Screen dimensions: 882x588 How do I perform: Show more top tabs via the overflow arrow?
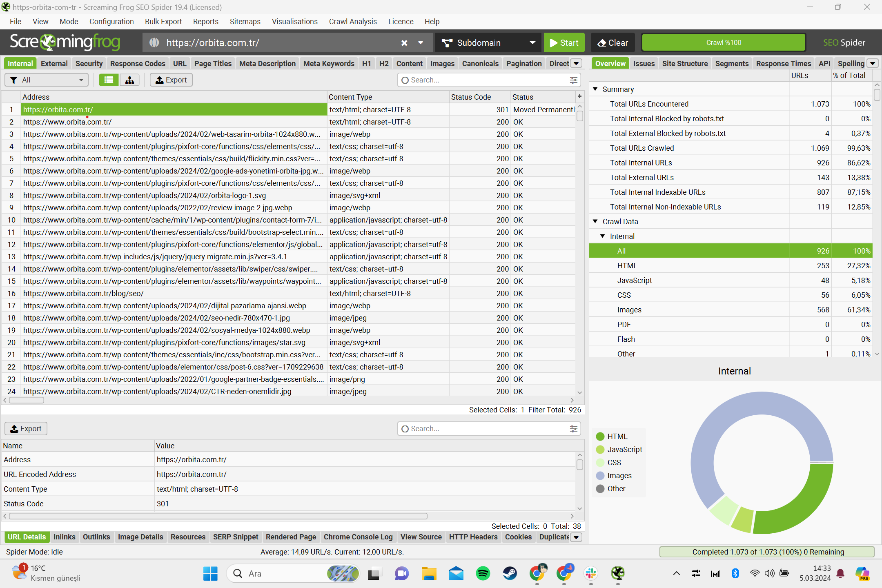(576, 63)
